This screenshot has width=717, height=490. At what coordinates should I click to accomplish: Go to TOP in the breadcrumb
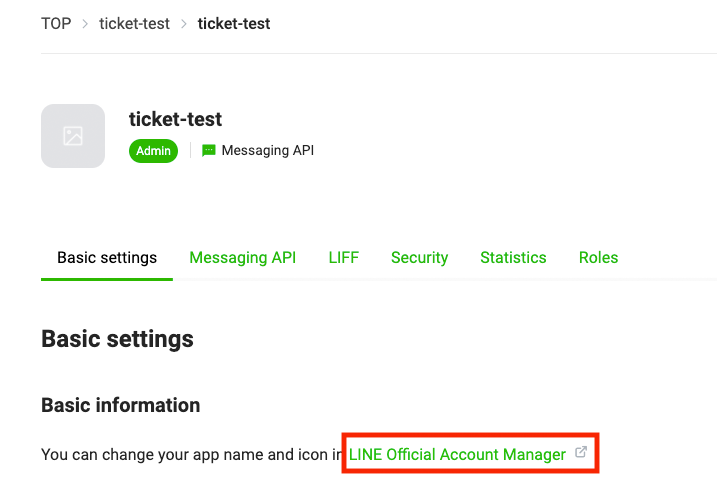click(56, 23)
